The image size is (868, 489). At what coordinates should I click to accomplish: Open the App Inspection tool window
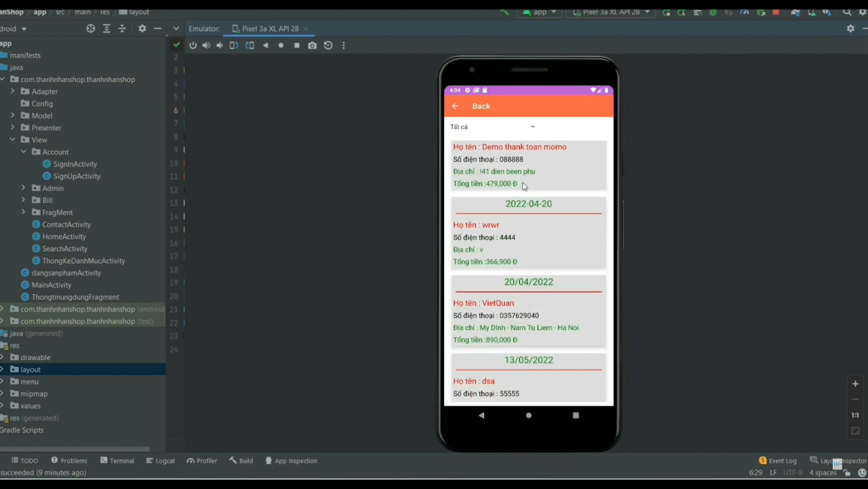[x=291, y=460]
